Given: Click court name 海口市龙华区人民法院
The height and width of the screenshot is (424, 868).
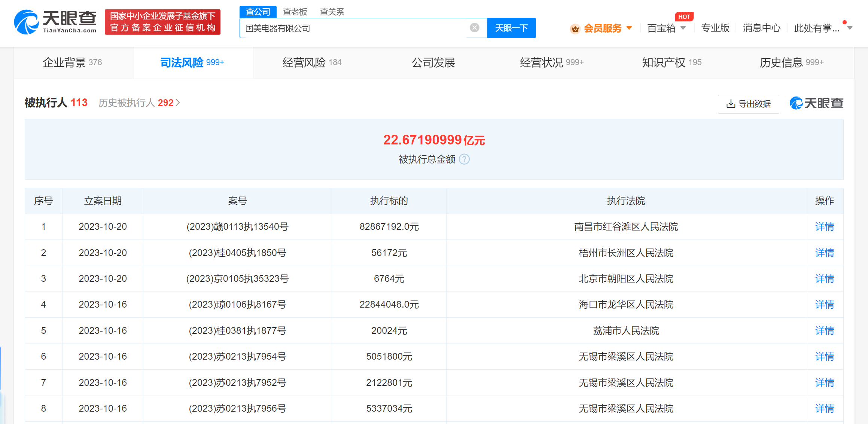Looking at the screenshot, I should tap(626, 305).
